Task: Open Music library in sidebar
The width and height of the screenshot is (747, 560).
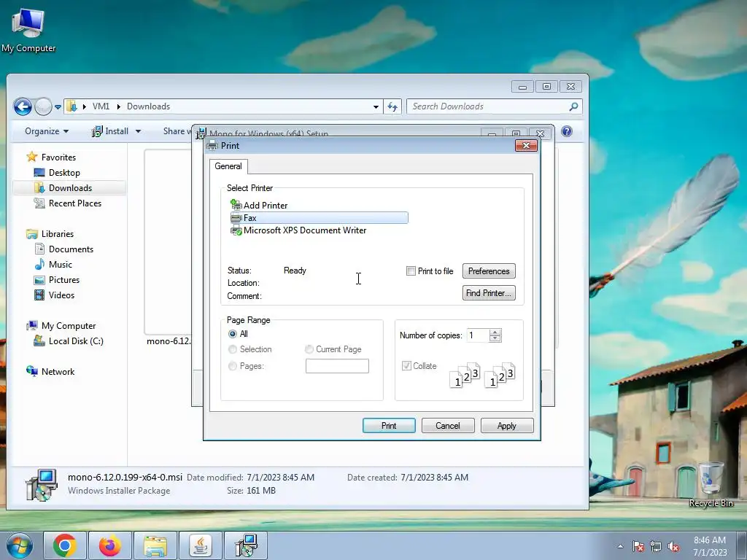Action: click(60, 264)
